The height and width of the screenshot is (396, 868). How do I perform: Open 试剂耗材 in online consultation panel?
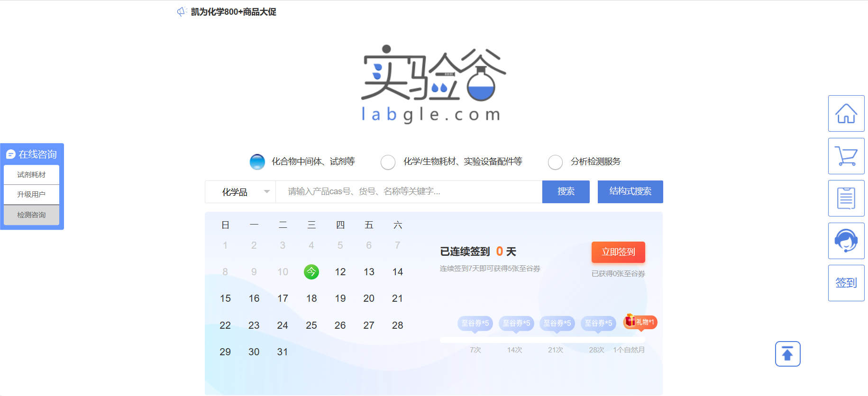(x=31, y=175)
